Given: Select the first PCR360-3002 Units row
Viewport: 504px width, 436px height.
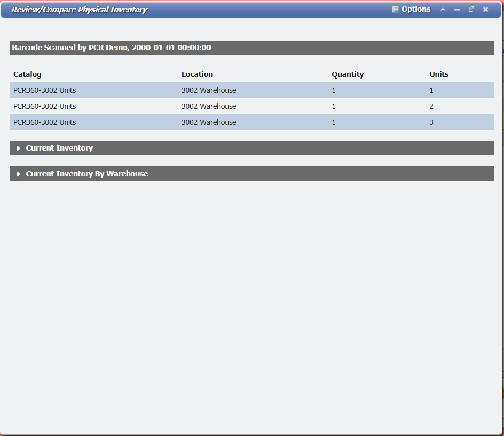Looking at the screenshot, I should [x=45, y=90].
